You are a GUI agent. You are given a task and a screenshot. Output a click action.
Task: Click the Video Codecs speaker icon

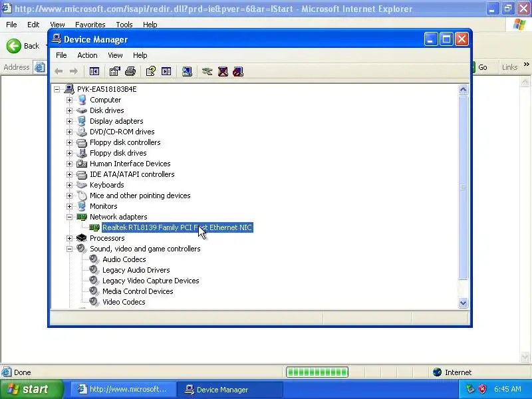pyautogui.click(x=94, y=302)
